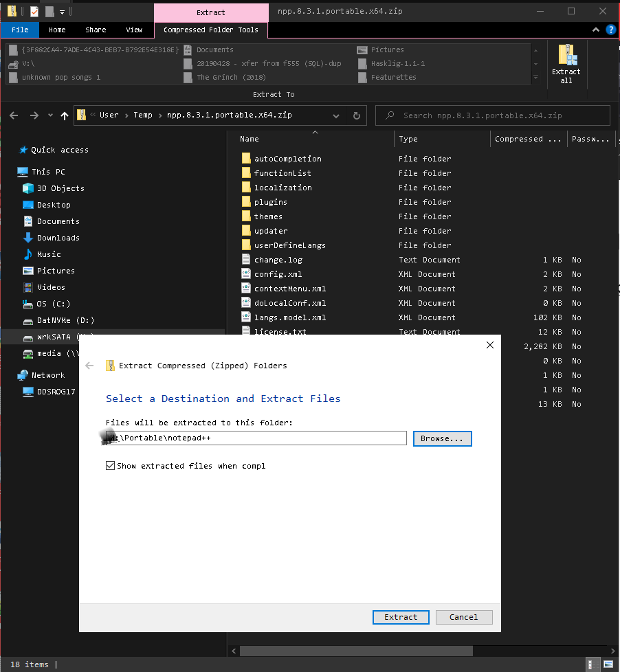Switch to the Share ribbon tab
Screen dimensions: 620x672
point(96,30)
